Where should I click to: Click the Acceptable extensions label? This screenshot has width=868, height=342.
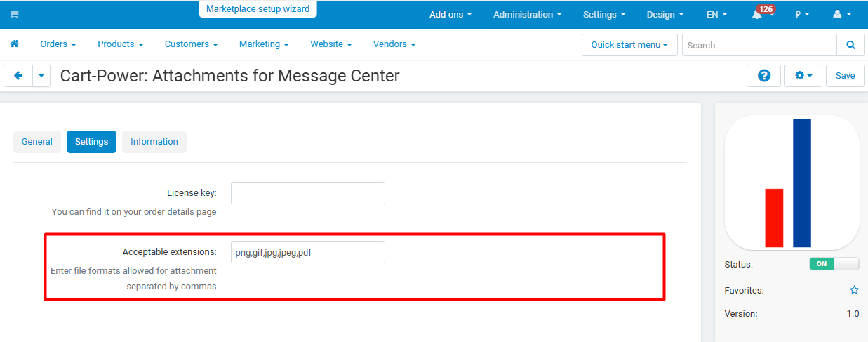[169, 251]
